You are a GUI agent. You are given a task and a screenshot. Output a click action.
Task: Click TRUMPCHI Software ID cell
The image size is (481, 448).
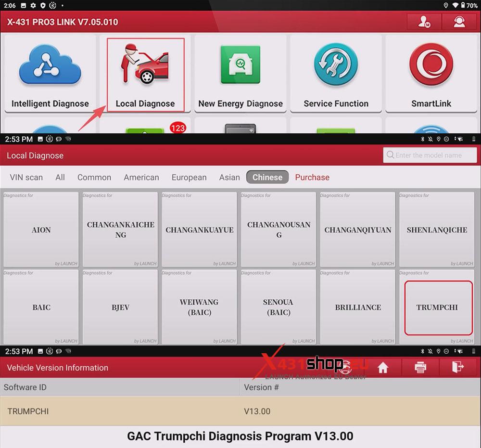tap(120, 411)
